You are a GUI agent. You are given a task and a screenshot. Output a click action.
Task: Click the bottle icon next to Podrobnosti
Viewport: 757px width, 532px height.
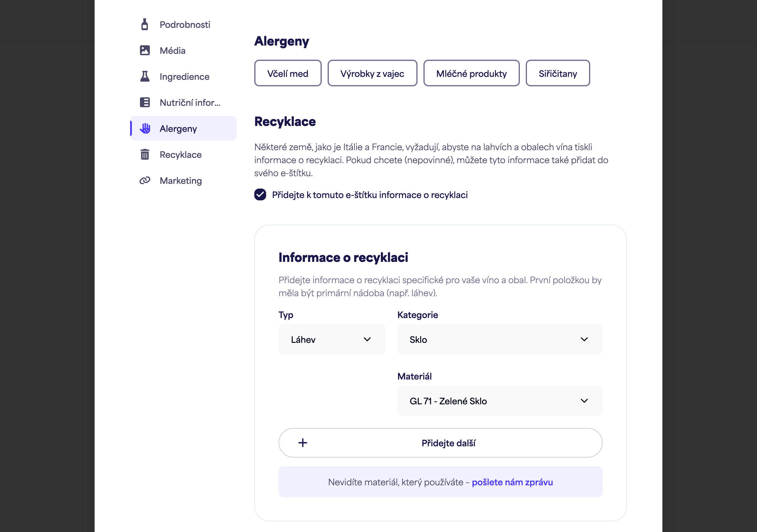pyautogui.click(x=144, y=25)
